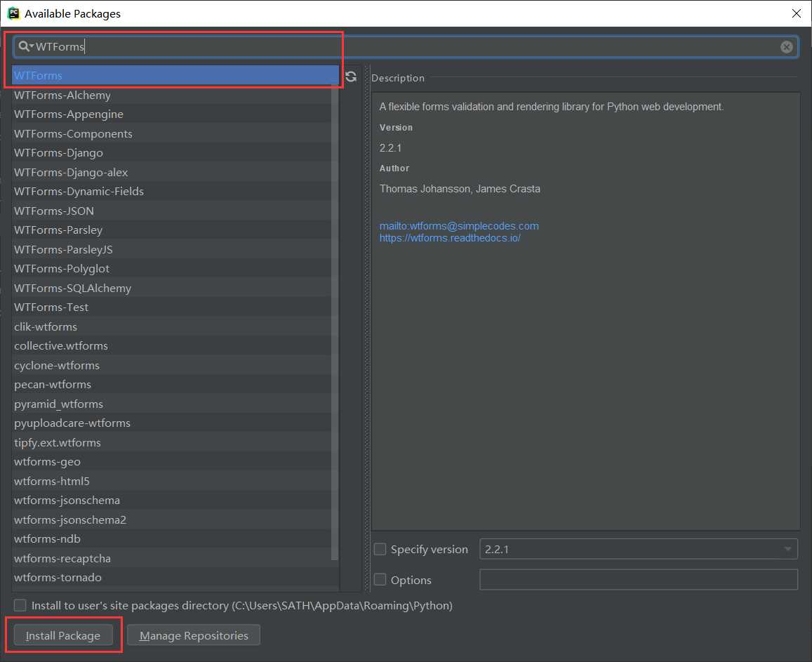812x662 pixels.
Task: Reload the package list
Action: 351,77
